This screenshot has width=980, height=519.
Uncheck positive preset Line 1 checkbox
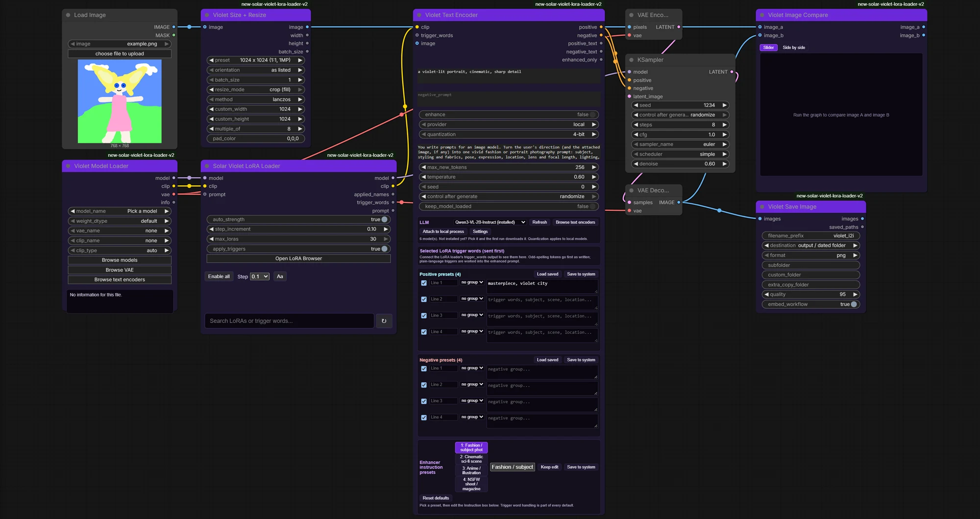coord(424,283)
